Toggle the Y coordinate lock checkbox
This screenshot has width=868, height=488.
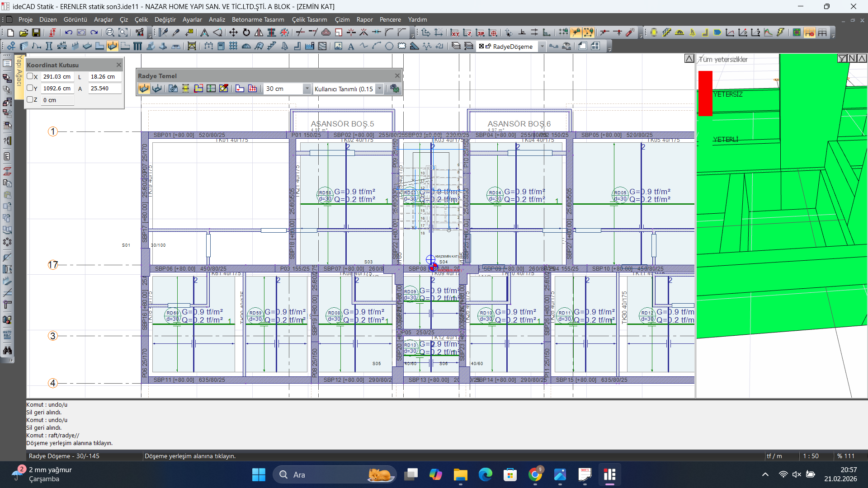(x=30, y=88)
